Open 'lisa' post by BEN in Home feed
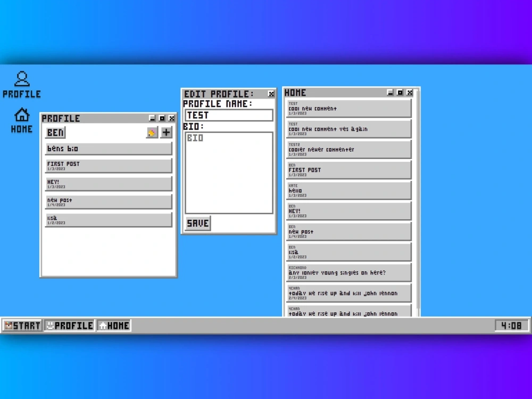 click(x=349, y=252)
